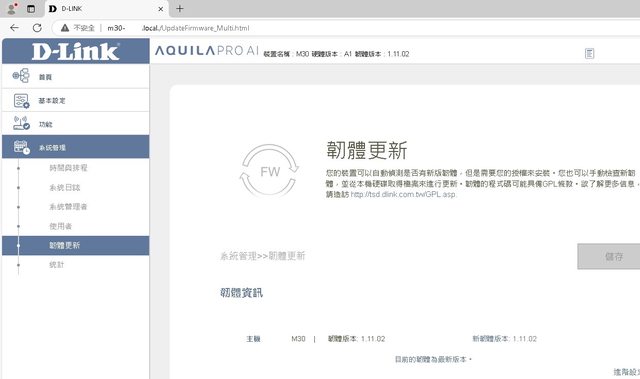Click the D-Link logo
This screenshot has width=640, height=379.
[x=76, y=51]
